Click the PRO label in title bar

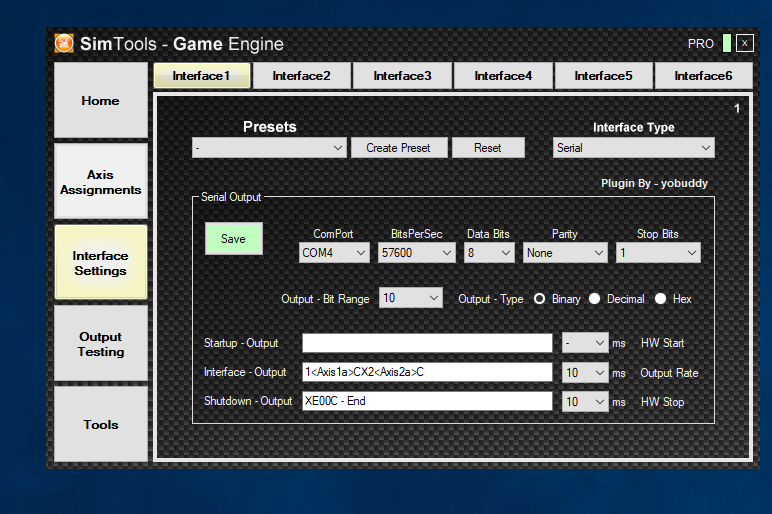click(701, 44)
